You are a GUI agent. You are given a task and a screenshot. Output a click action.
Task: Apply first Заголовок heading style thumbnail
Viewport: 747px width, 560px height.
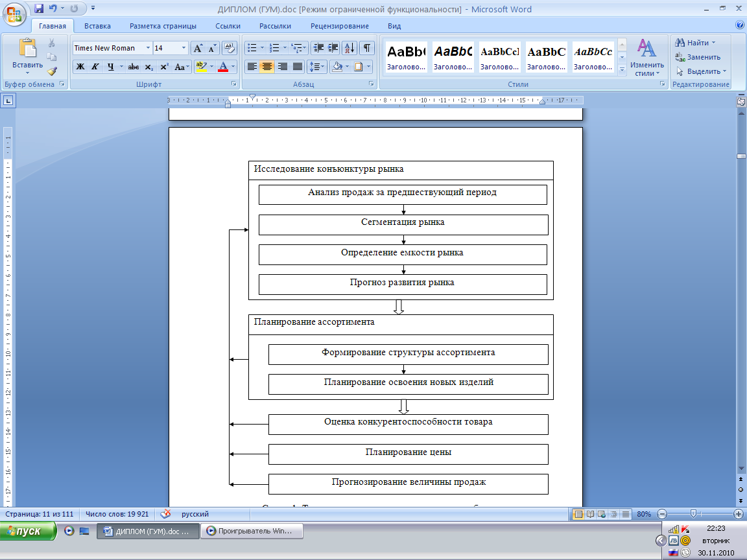pos(406,57)
